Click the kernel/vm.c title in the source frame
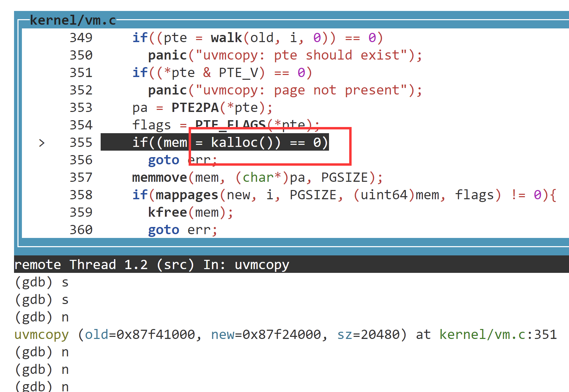569x392 pixels. point(73,20)
